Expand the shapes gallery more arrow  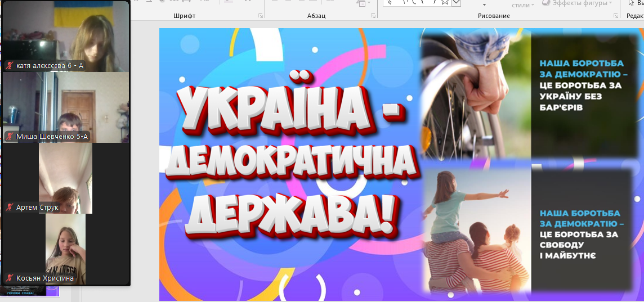(456, 3)
